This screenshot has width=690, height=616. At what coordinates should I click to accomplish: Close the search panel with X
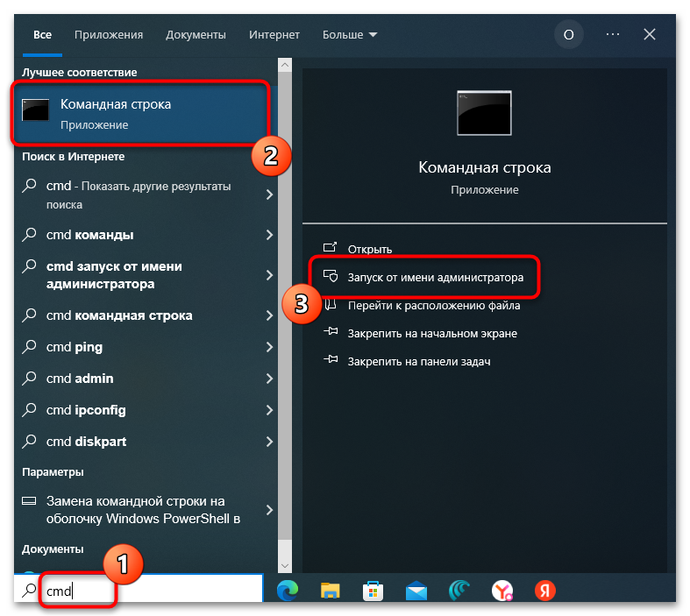click(x=650, y=34)
